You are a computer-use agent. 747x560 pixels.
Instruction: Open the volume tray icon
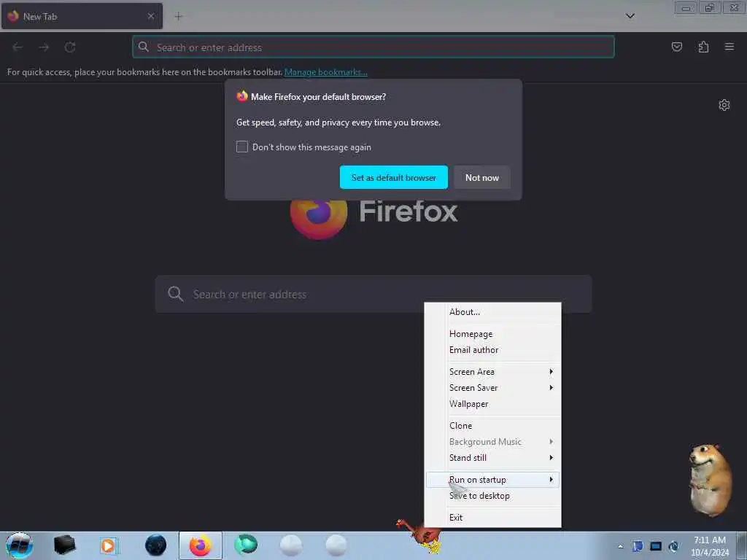673,546
